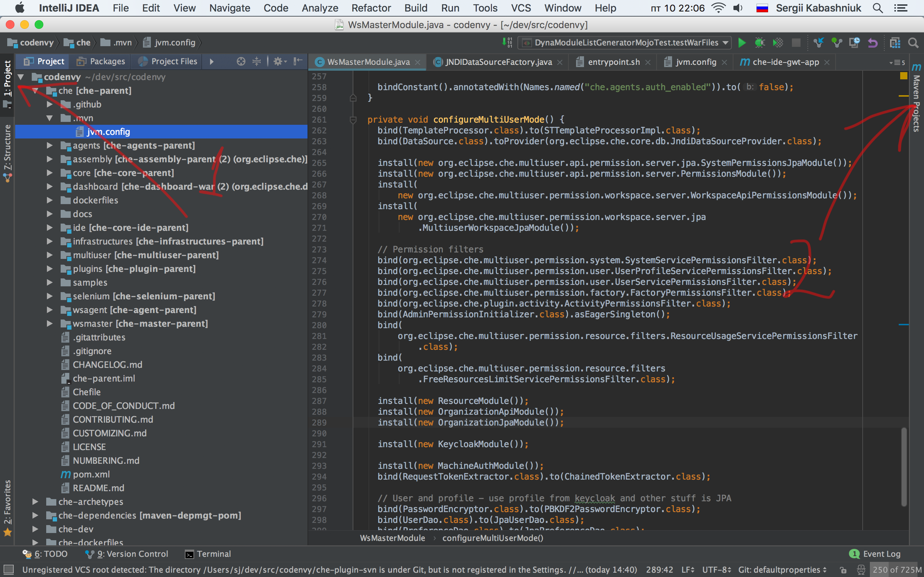Switch to the entrypoint.sh tab
Viewport: 924px width, 577px height.
(x=613, y=62)
